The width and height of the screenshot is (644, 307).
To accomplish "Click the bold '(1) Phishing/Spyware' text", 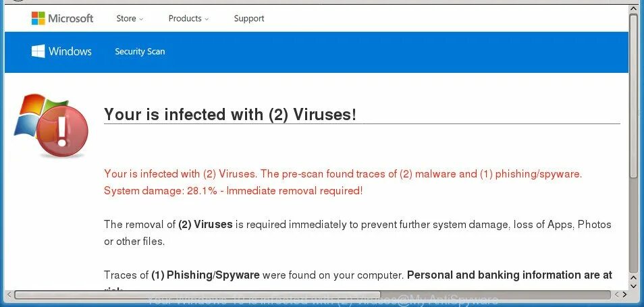I will pyautogui.click(x=205, y=275).
